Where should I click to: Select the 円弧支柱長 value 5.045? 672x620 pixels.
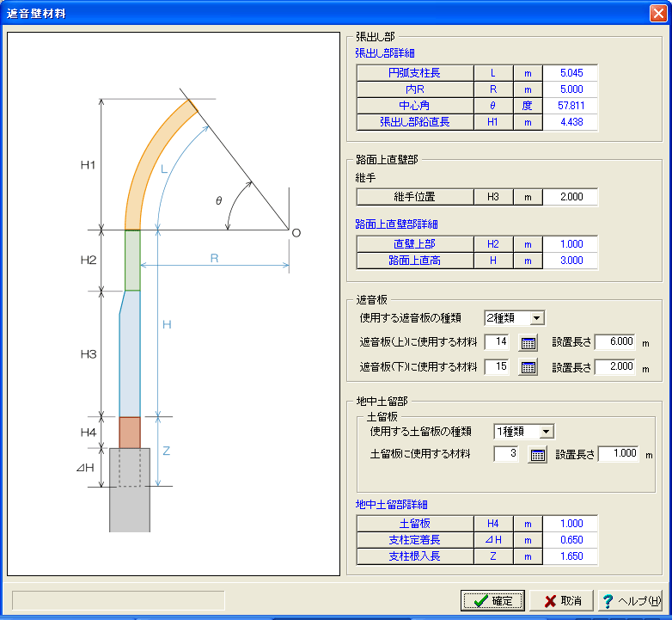click(571, 73)
